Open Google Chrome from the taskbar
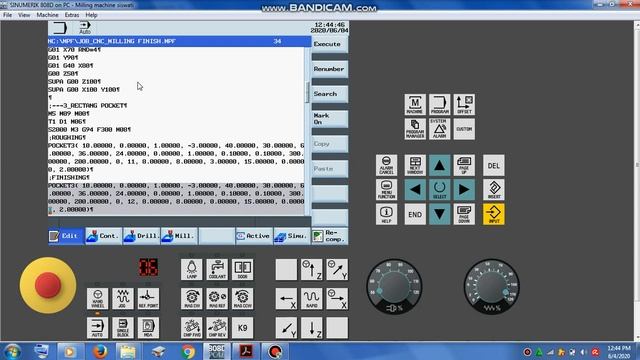The width and height of the screenshot is (640, 360). [x=188, y=351]
